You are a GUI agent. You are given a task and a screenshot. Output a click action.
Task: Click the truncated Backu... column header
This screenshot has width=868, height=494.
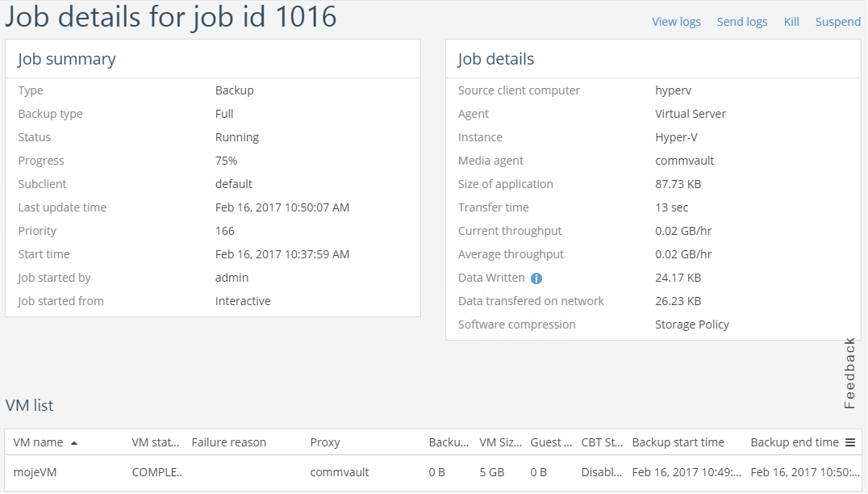click(x=449, y=442)
